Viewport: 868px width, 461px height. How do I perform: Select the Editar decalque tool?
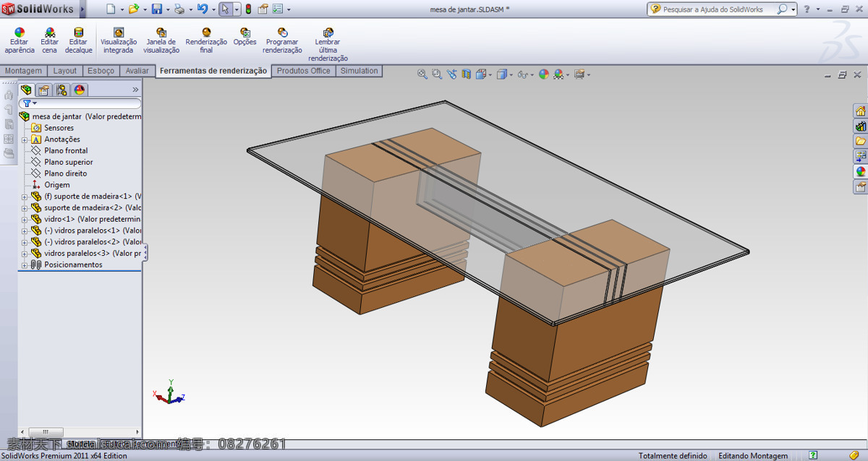coord(79,40)
